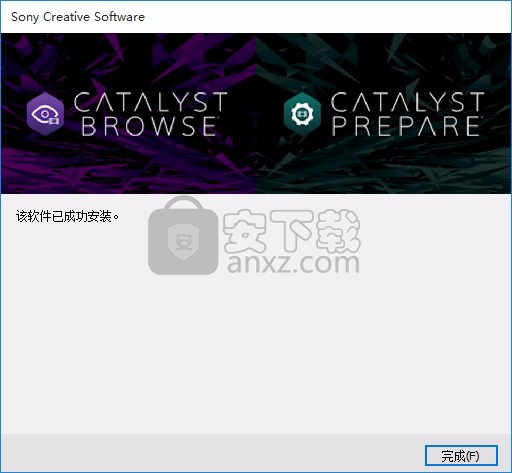Click the gray footer bar beside 完成
The image size is (512, 473).
(x=213, y=453)
